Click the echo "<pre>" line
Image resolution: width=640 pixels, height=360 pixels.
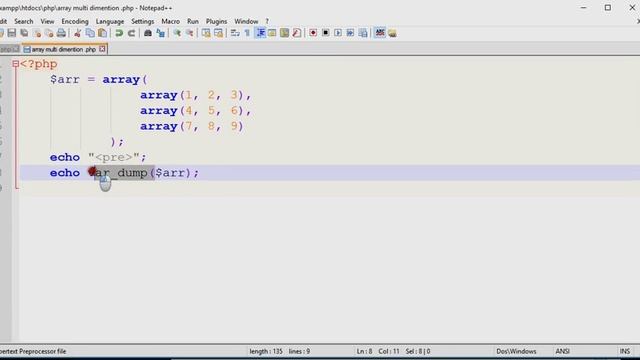98,157
